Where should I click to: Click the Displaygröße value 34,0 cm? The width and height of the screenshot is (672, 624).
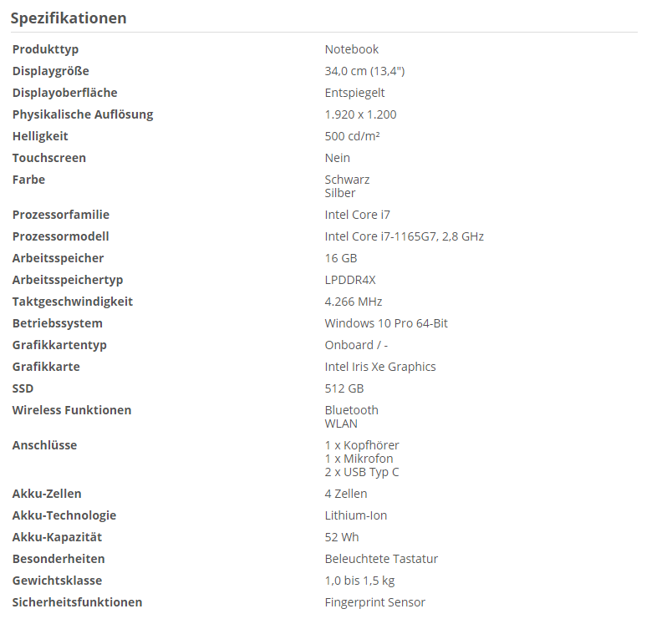pyautogui.click(x=364, y=71)
